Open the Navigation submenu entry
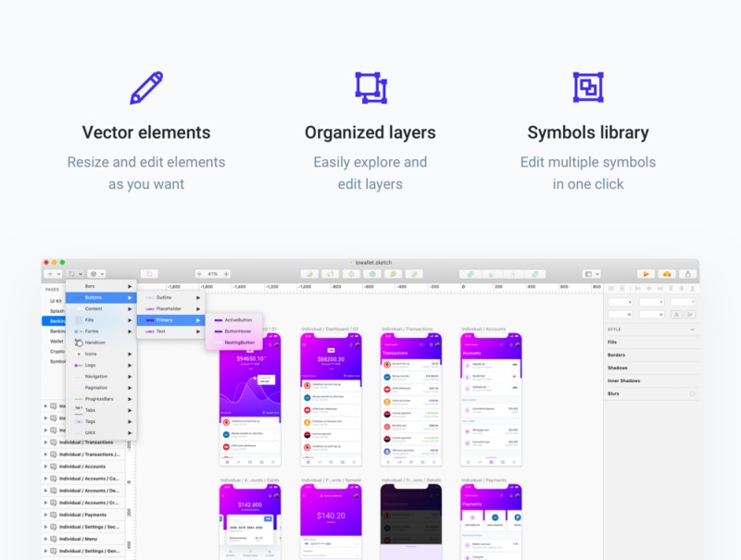The image size is (741, 560). tap(97, 377)
